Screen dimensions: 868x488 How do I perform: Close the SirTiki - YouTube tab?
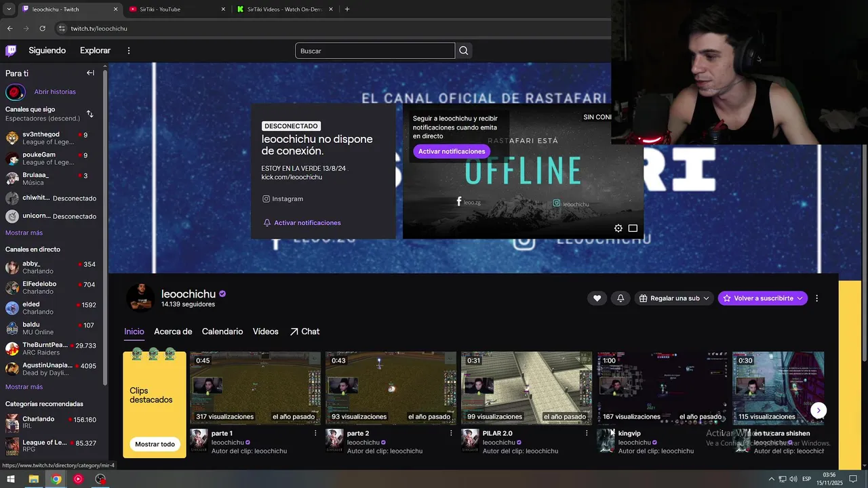tap(223, 9)
